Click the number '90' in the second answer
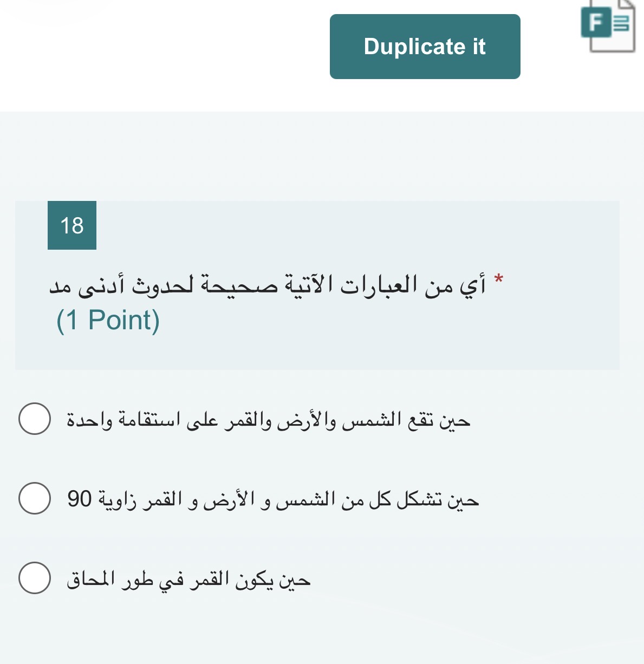Viewport: 644px width, 664px height. 80,499
